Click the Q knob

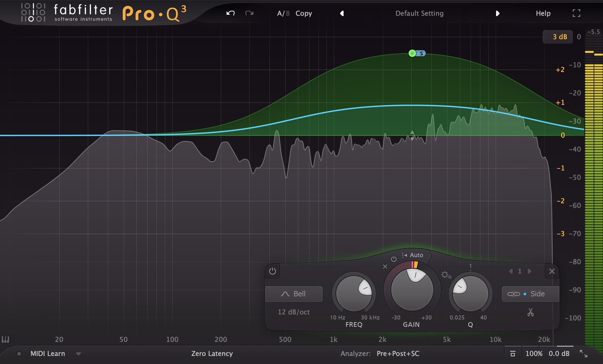[470, 294]
